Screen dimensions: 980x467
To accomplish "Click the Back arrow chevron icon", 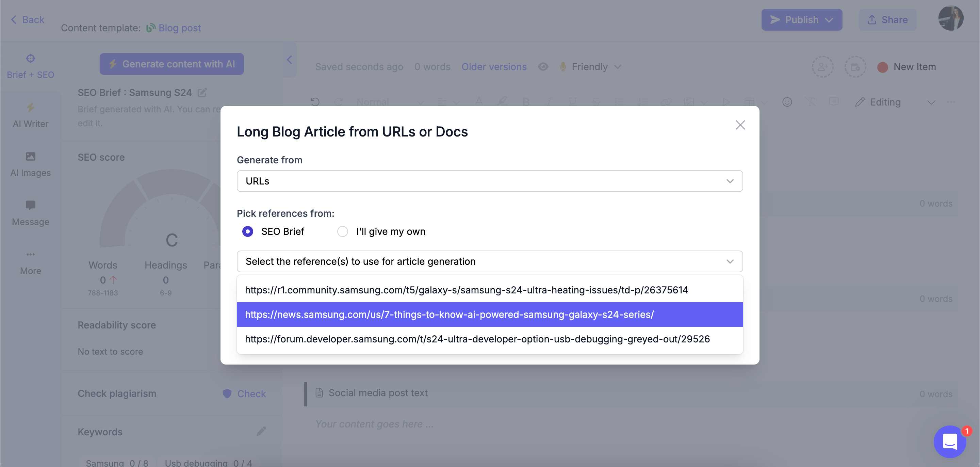I will coord(14,19).
